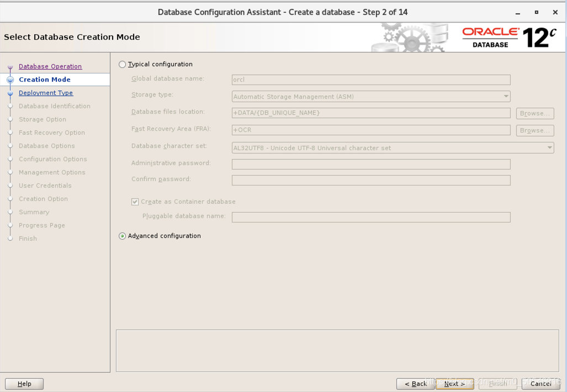Proceed with the Next button
This screenshot has width=567, height=392.
pos(454,384)
